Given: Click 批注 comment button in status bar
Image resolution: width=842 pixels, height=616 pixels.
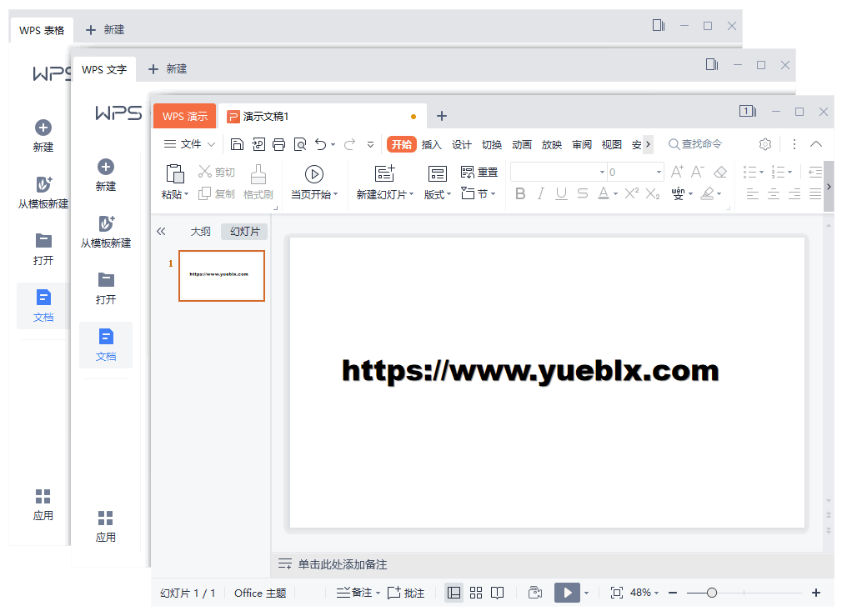Looking at the screenshot, I should (x=406, y=593).
